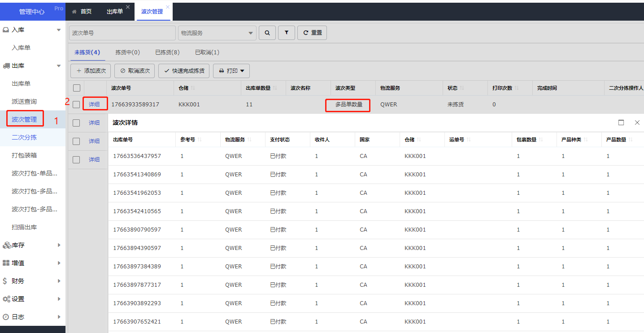Click the 重置 reset button

pos(312,33)
